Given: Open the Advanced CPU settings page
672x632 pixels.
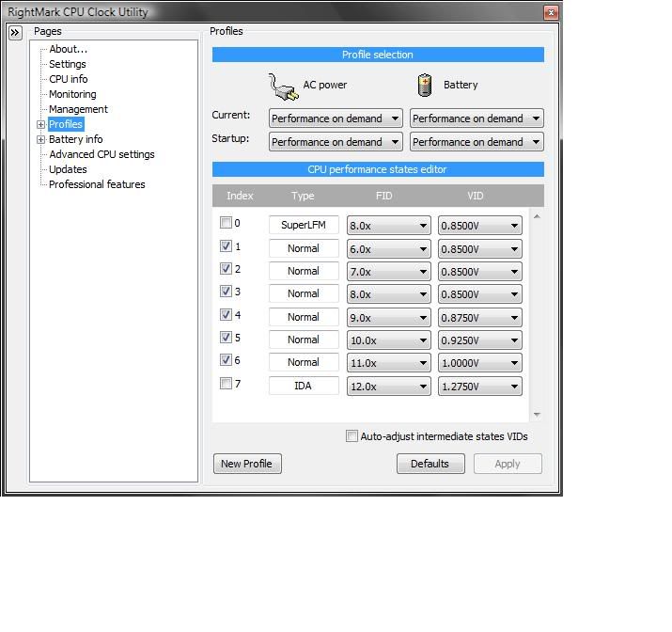Looking at the screenshot, I should 102,154.
